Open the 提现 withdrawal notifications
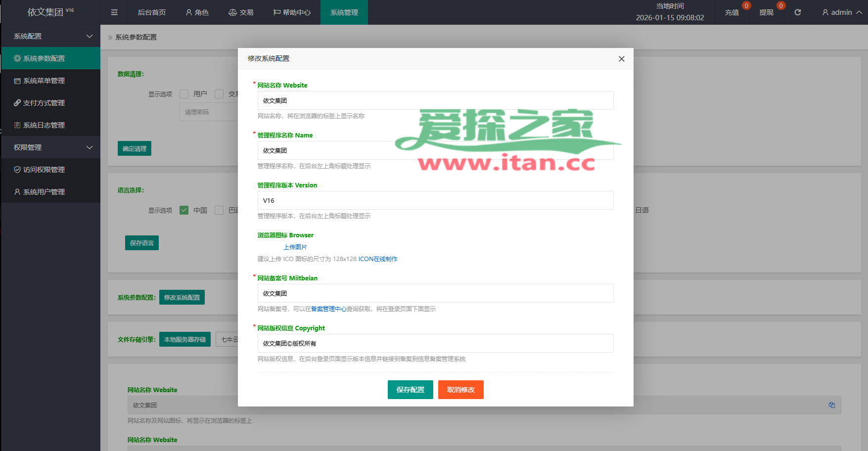 tap(766, 12)
